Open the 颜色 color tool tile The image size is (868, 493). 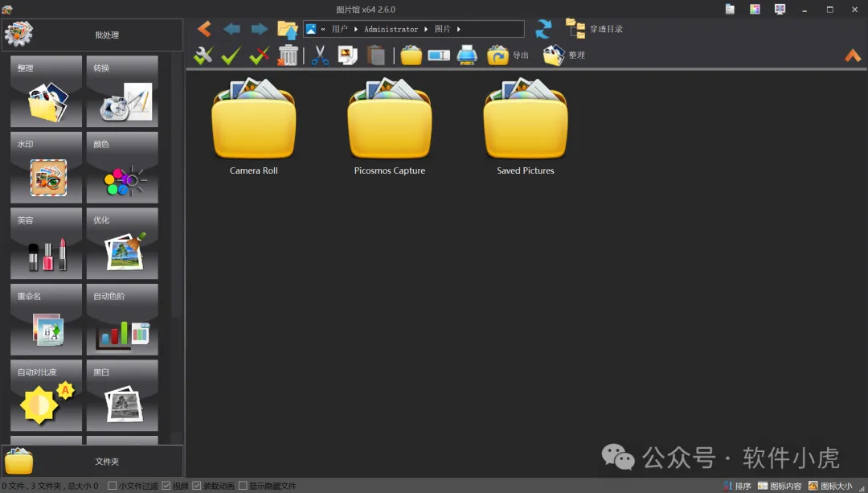coord(122,167)
